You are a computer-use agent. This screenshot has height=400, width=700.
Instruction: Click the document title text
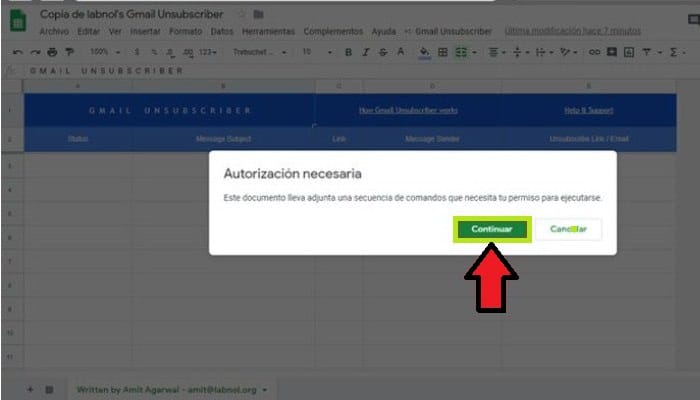pyautogui.click(x=131, y=14)
